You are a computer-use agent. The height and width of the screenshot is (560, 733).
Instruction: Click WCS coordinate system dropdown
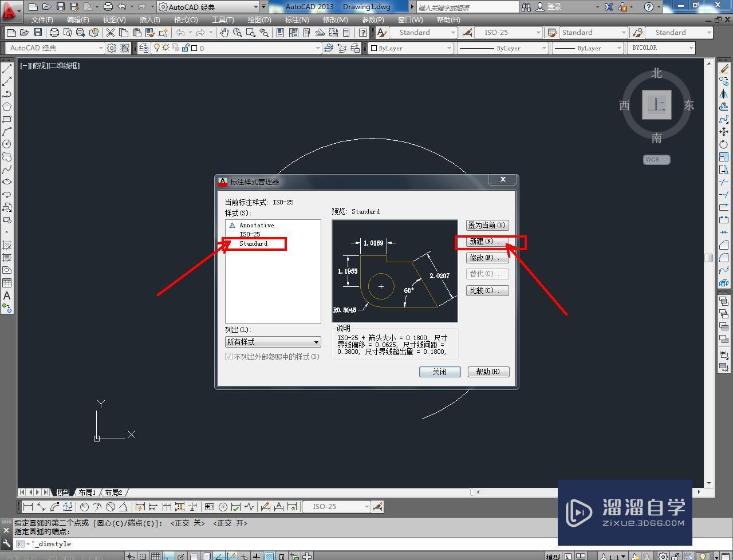[x=656, y=160]
